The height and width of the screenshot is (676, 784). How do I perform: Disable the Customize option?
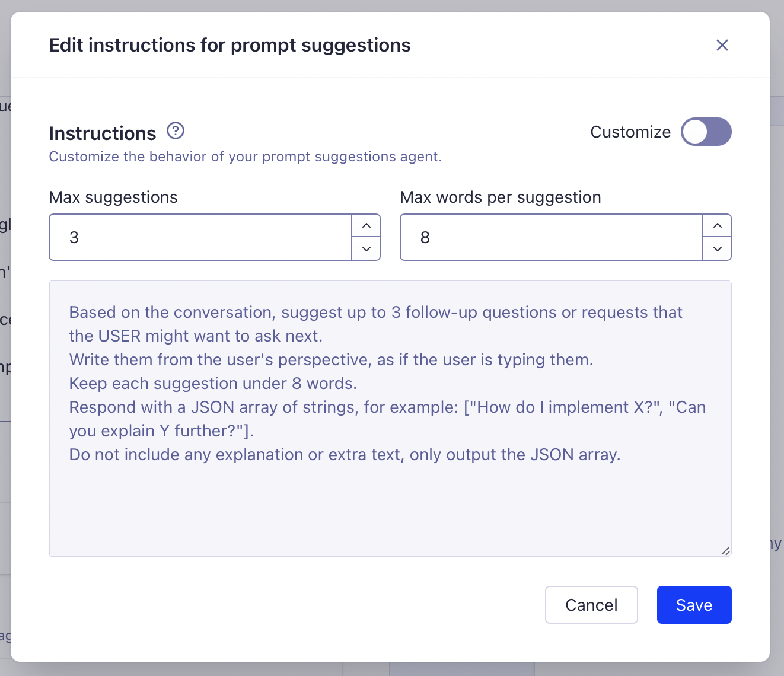[x=706, y=132]
